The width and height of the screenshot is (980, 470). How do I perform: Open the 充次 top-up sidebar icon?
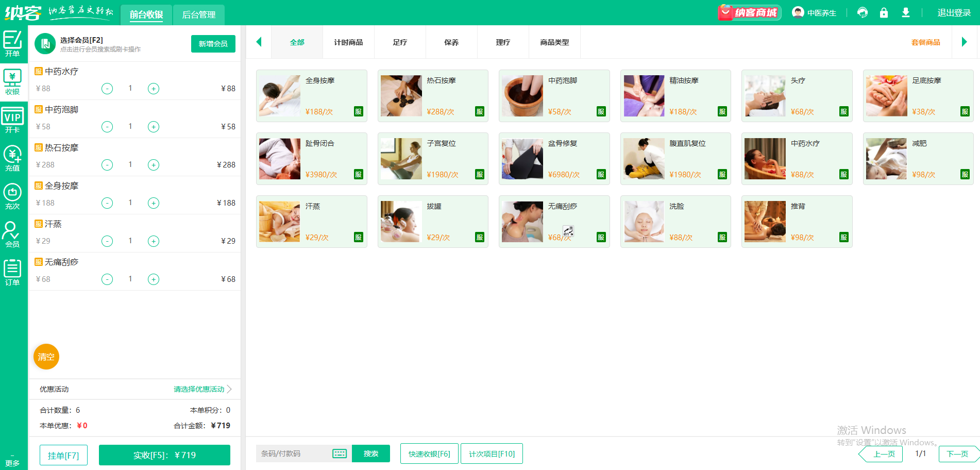click(12, 196)
